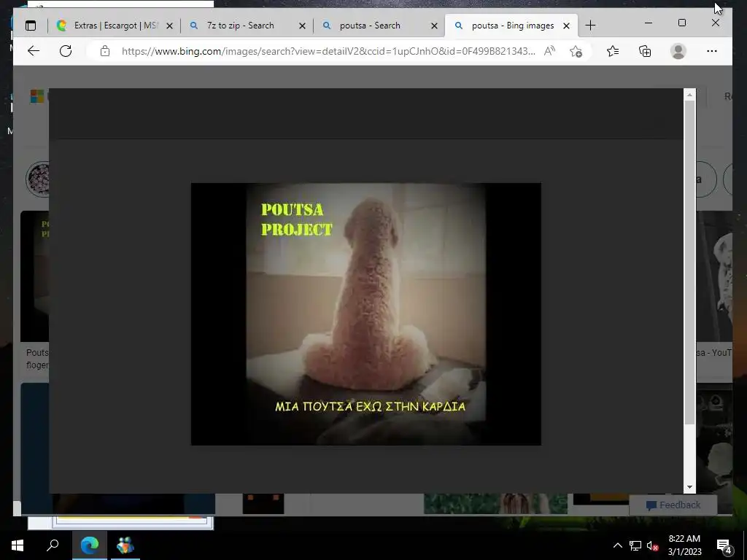Click the vertical scrollbar thumb of the image viewer
747x560 pixels.
click(689, 262)
